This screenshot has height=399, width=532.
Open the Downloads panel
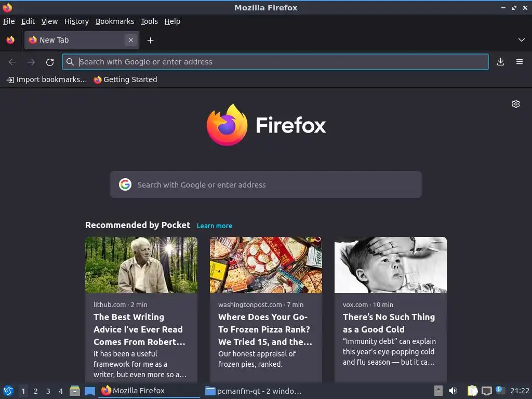[500, 62]
